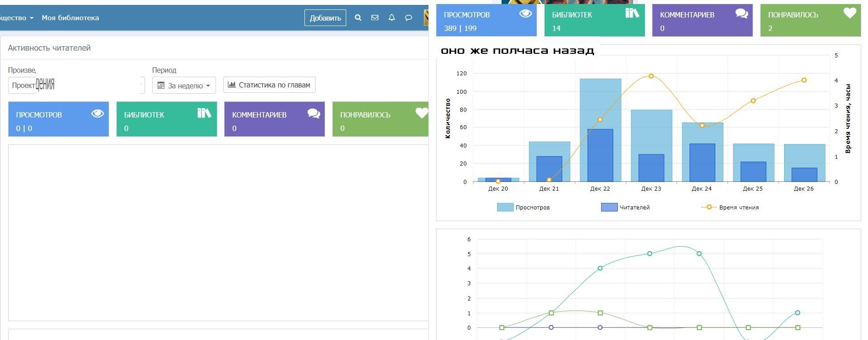Image resolution: width=868 pixels, height=340 pixels.
Task: Click the value 14 on the БИБЛИОТЕК tile
Action: tap(556, 28)
